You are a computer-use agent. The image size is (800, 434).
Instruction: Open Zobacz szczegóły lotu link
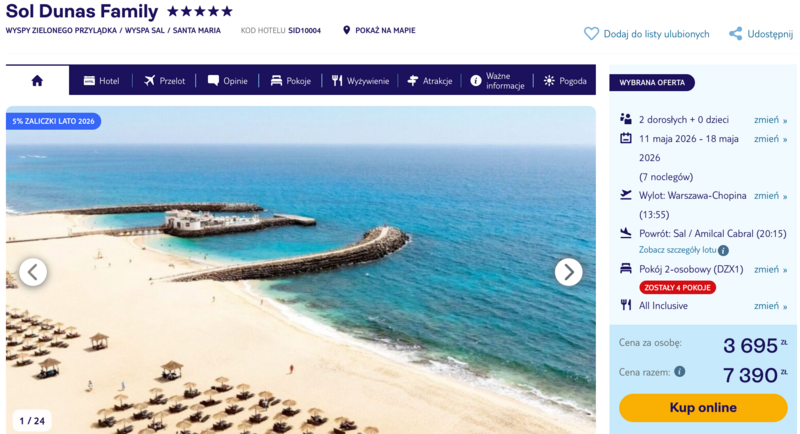678,250
